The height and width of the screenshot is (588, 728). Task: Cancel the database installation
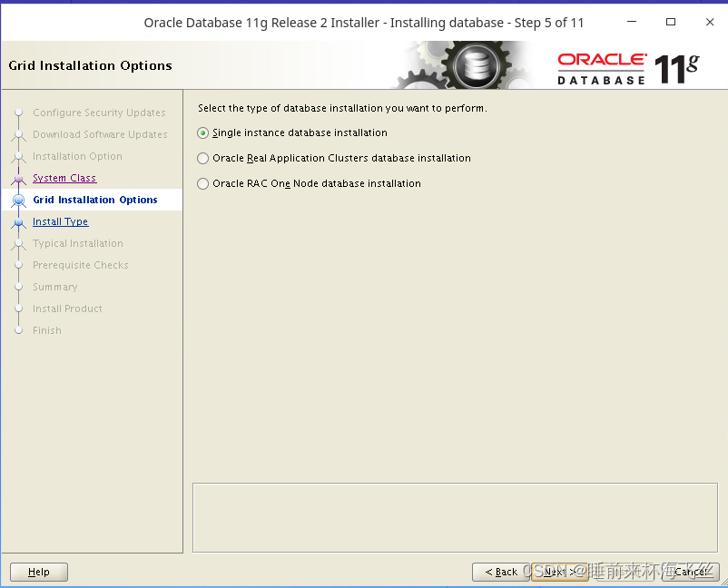[692, 572]
